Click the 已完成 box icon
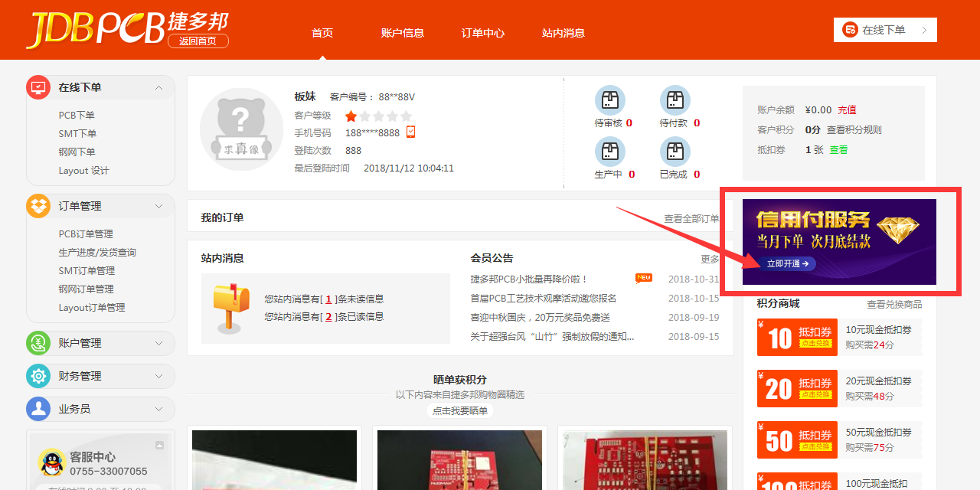The width and height of the screenshot is (980, 490). click(x=675, y=152)
